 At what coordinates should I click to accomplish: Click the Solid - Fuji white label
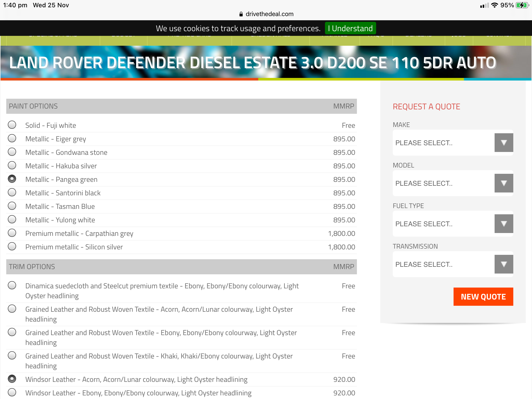click(x=51, y=125)
